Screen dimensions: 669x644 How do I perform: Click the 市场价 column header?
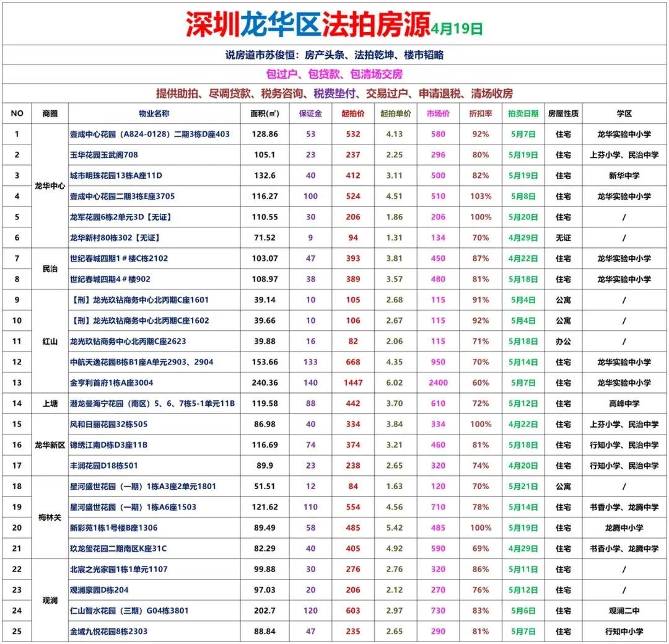pos(438,113)
